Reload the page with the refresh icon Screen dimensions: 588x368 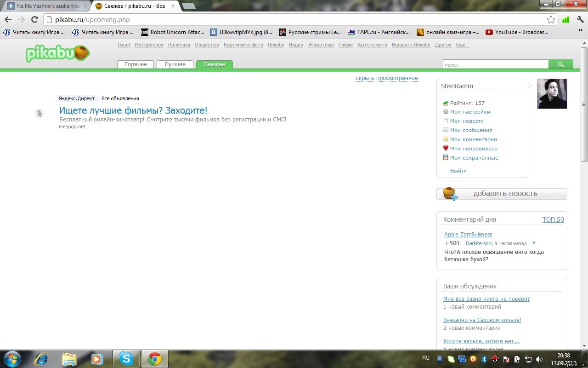34,20
